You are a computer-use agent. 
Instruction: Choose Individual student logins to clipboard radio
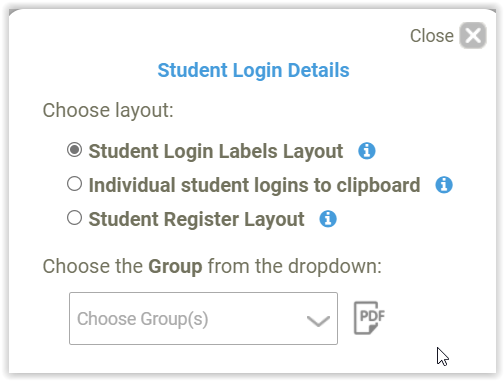pos(74,184)
